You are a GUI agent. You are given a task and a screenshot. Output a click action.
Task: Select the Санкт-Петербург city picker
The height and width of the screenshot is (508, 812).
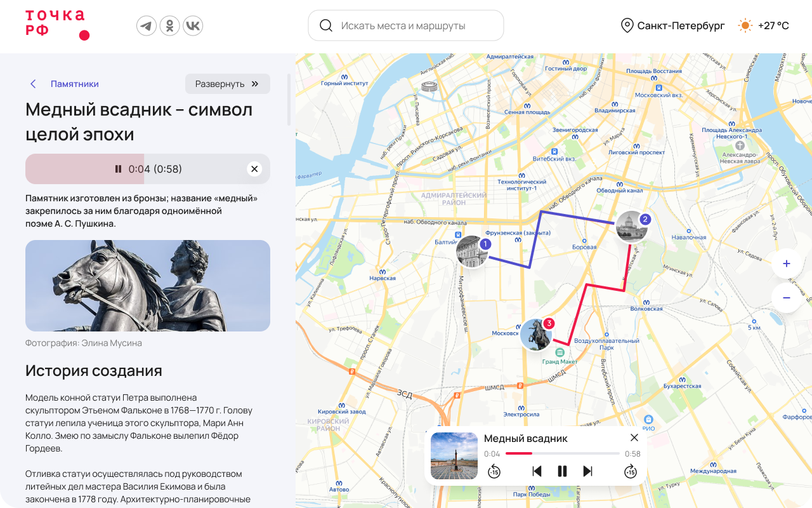[x=672, y=26]
